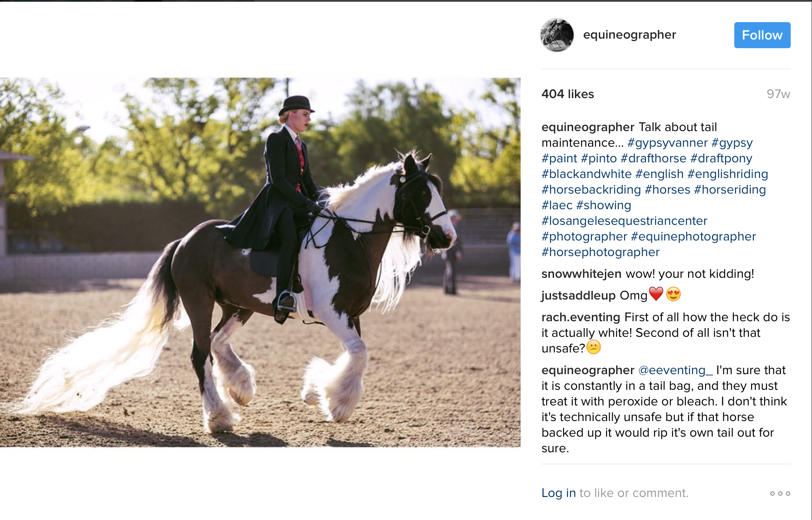Open the #blackandwhite hashtag

tap(587, 174)
